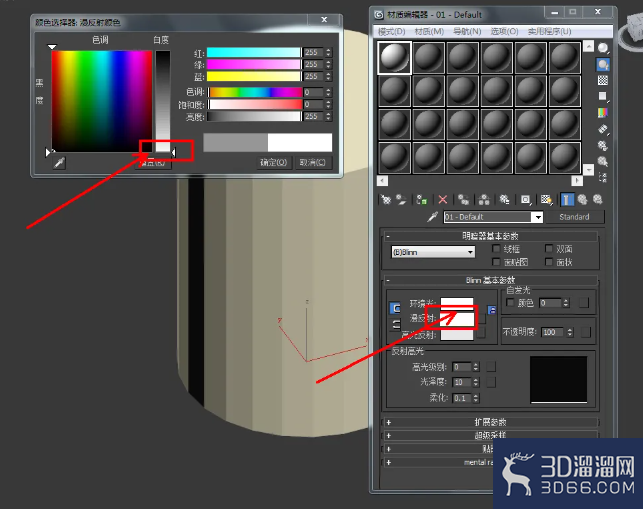Click the 光泽度 glossiness value field
The height and width of the screenshot is (509, 643).
pyautogui.click(x=462, y=382)
